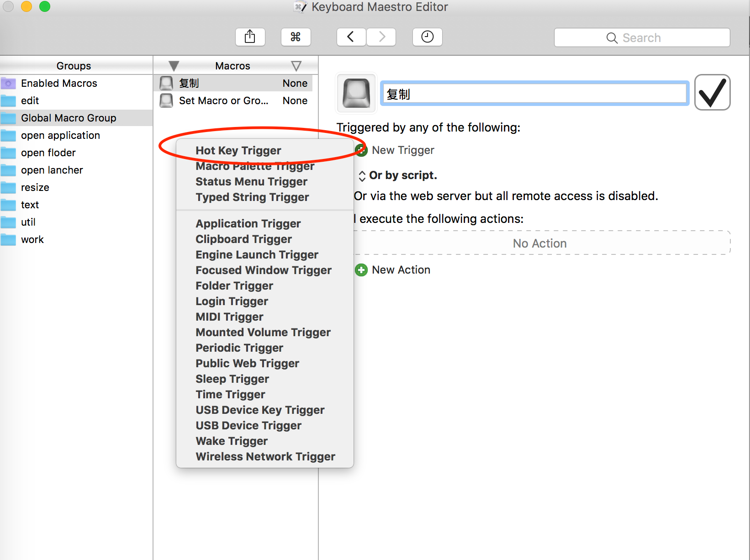Click the edit group folder icon
Screen dimensions: 750x560
click(x=8, y=100)
